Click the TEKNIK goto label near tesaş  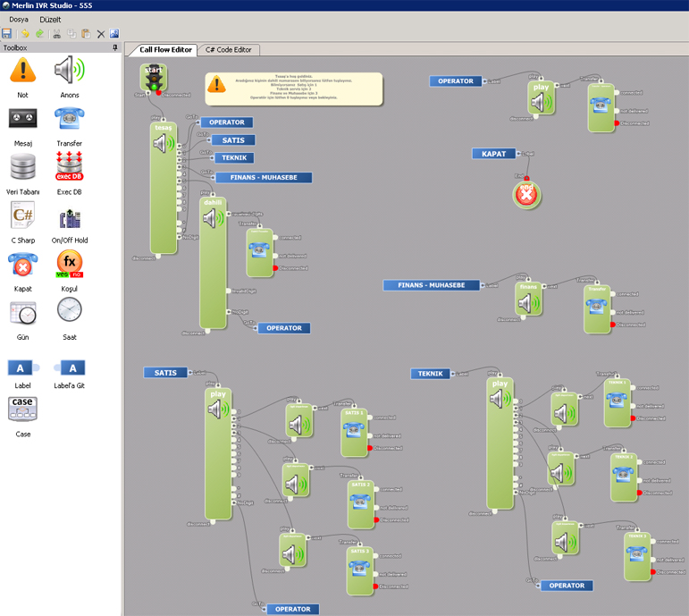(x=234, y=158)
